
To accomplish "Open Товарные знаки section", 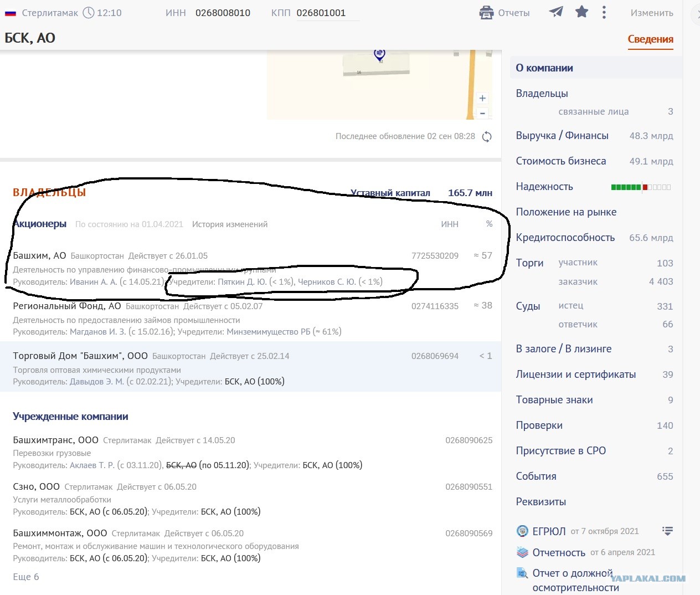I will (554, 400).
